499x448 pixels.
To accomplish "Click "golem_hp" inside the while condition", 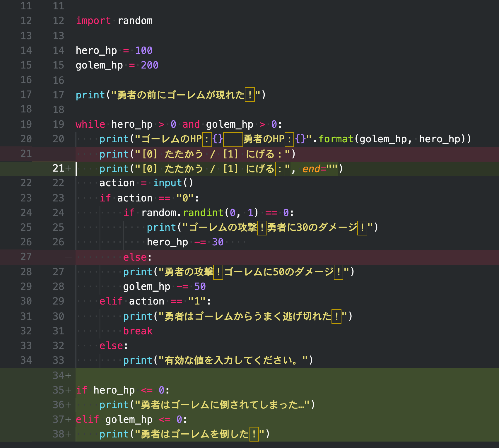I will point(230,124).
